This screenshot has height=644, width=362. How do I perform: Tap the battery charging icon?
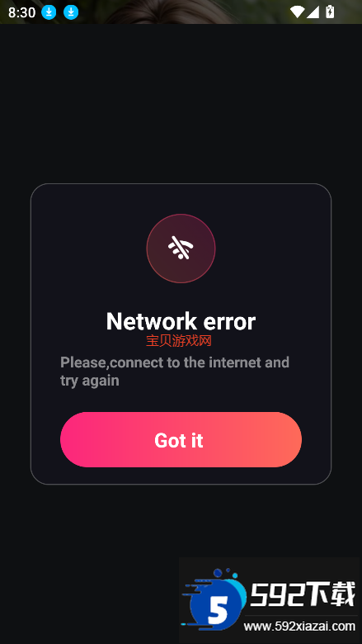pos(330,12)
